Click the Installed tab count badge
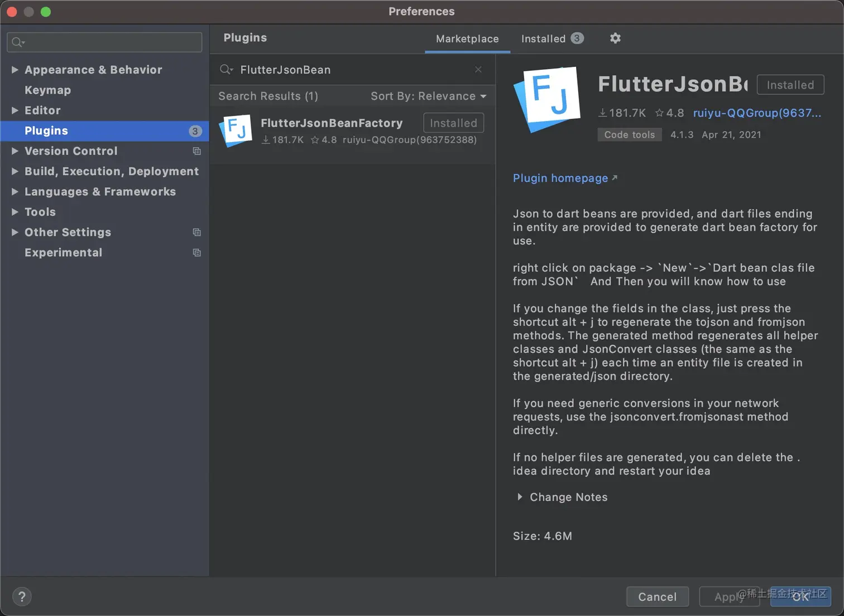 pyautogui.click(x=577, y=38)
